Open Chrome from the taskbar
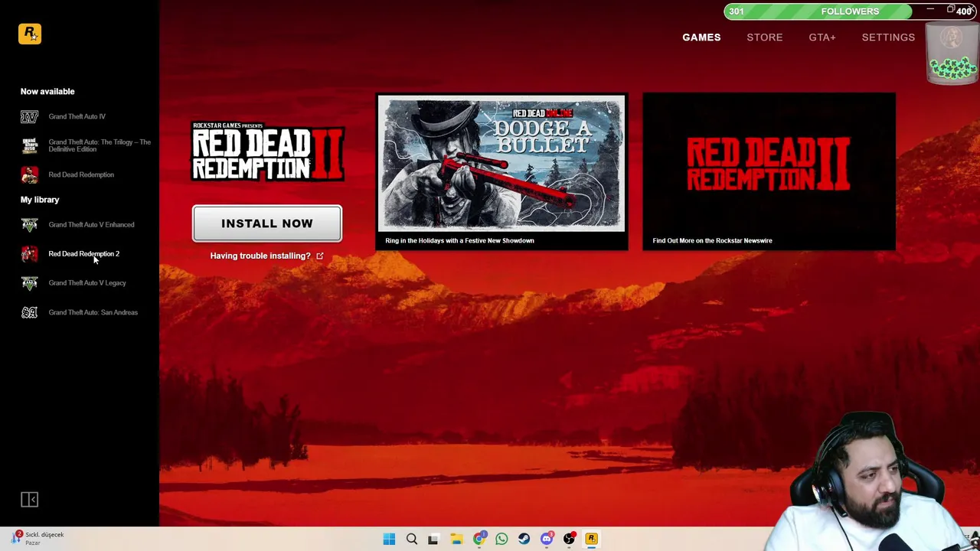Viewport: 980px width, 551px height. (479, 539)
